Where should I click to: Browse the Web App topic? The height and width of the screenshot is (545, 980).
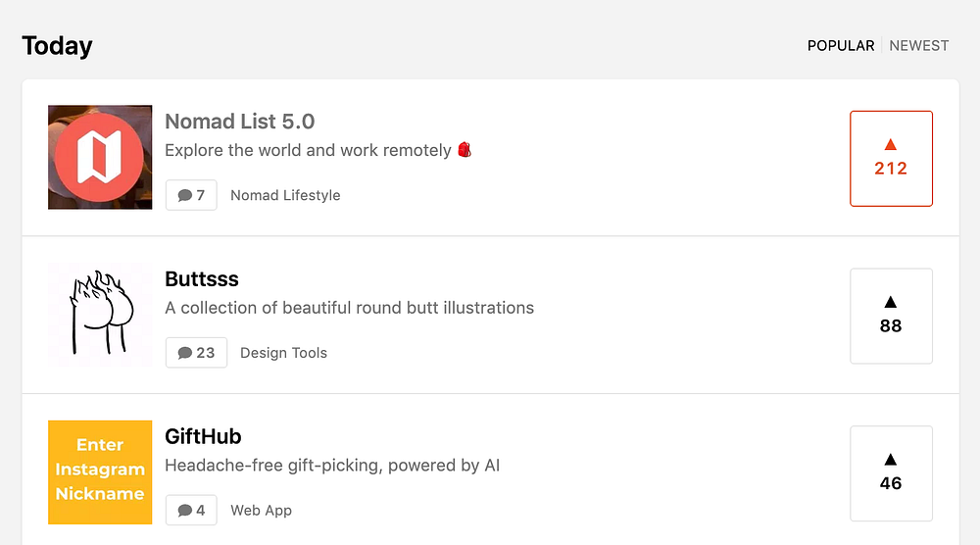(x=261, y=510)
